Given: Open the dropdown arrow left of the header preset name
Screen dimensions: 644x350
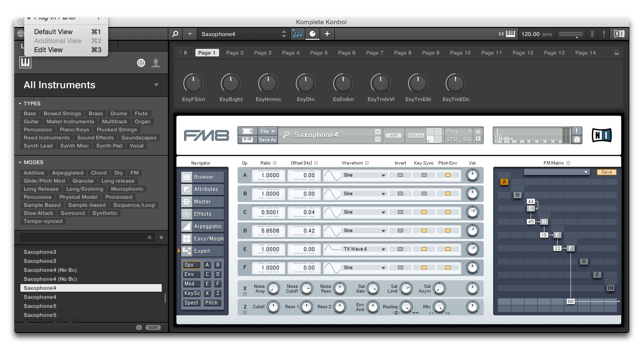Looking at the screenshot, I should click(x=190, y=34).
